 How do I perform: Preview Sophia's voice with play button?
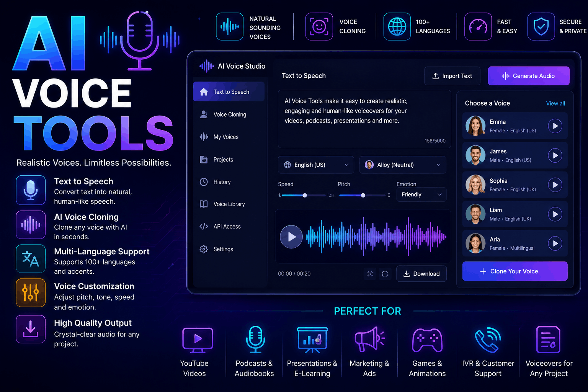pos(555,185)
